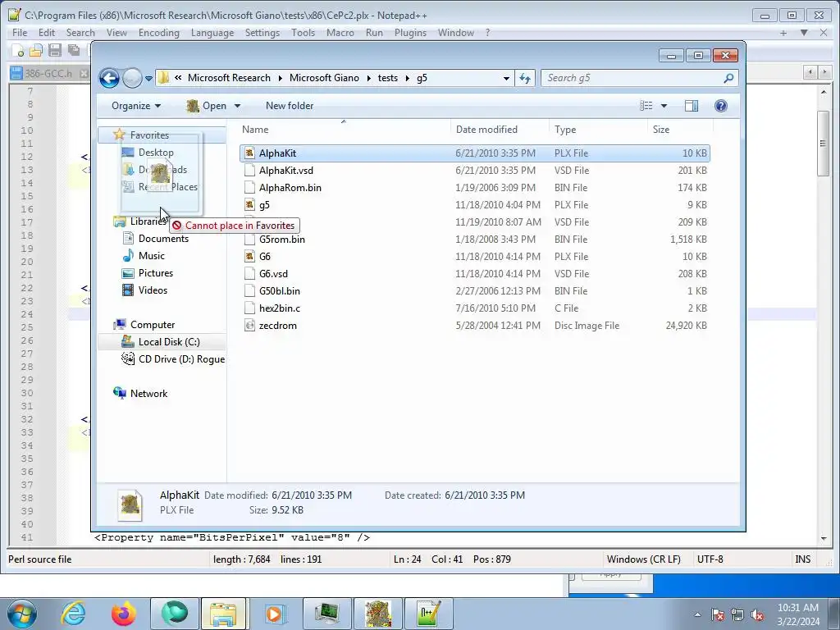Click the Microsoft Giano breadcrumb segment
Image resolution: width=840 pixels, height=630 pixels.
pyautogui.click(x=324, y=78)
